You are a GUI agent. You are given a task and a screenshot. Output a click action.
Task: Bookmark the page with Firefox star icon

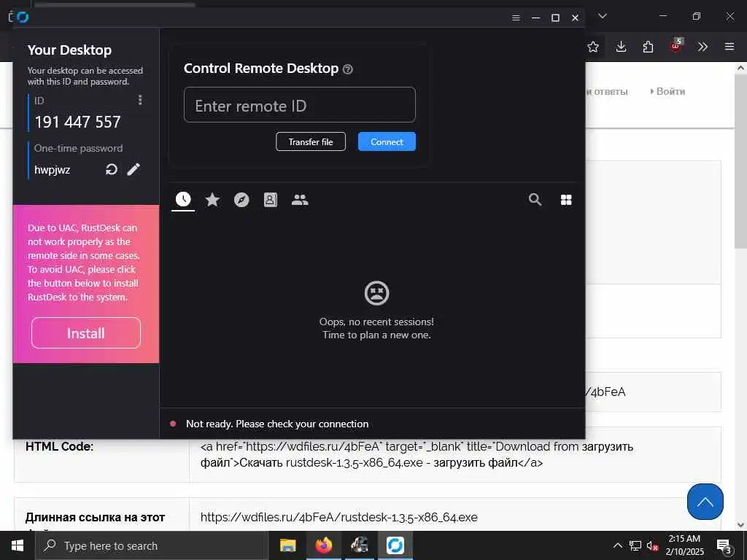pos(593,47)
